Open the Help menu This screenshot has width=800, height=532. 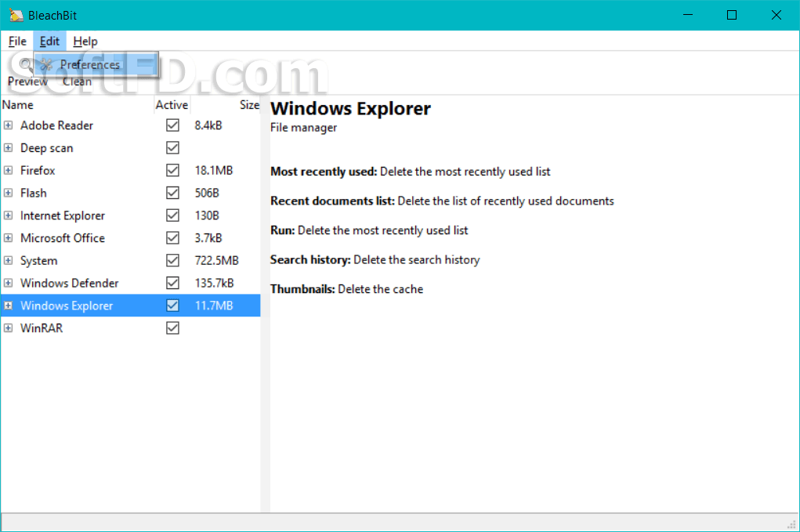point(85,42)
